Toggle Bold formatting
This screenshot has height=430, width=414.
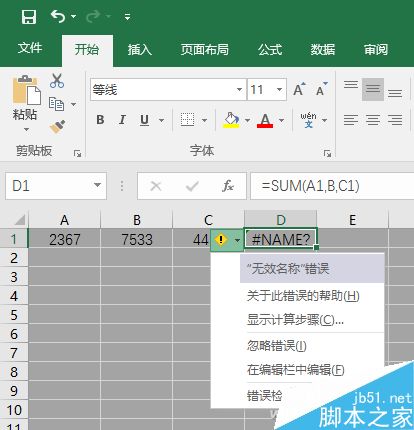[100, 120]
